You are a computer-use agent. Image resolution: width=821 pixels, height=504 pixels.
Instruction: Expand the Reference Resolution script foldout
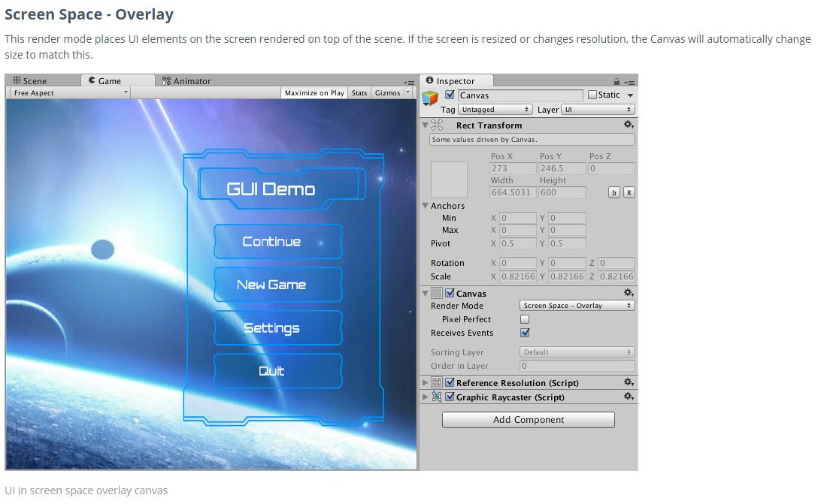click(426, 382)
